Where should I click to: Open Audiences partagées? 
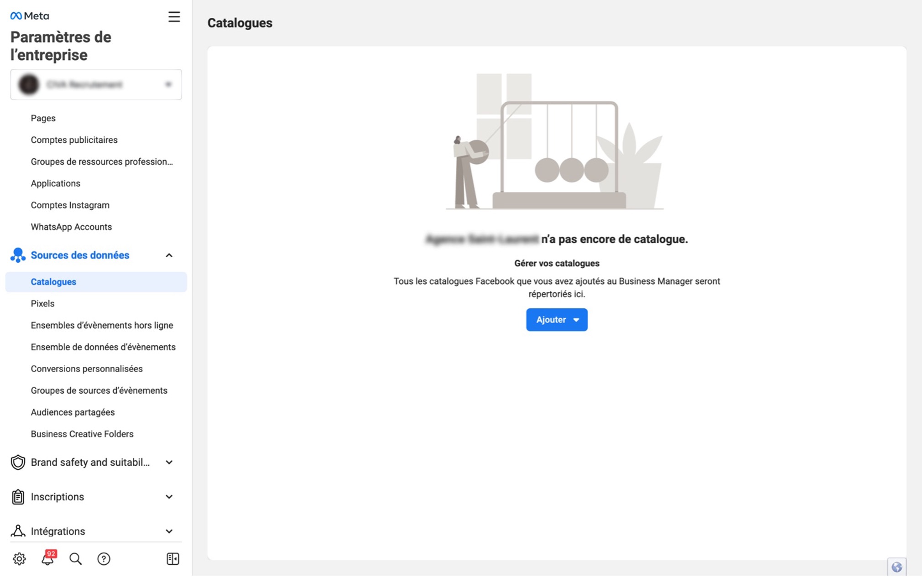pyautogui.click(x=73, y=413)
